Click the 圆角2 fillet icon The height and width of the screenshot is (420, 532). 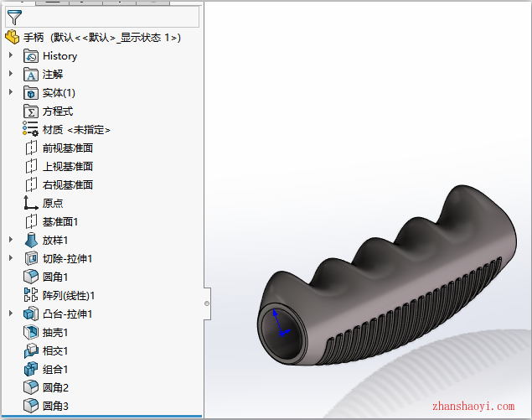click(x=31, y=387)
